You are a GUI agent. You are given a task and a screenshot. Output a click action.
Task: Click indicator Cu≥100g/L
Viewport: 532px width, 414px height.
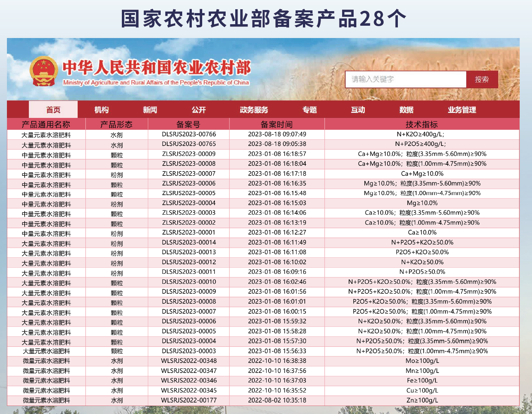point(422,390)
